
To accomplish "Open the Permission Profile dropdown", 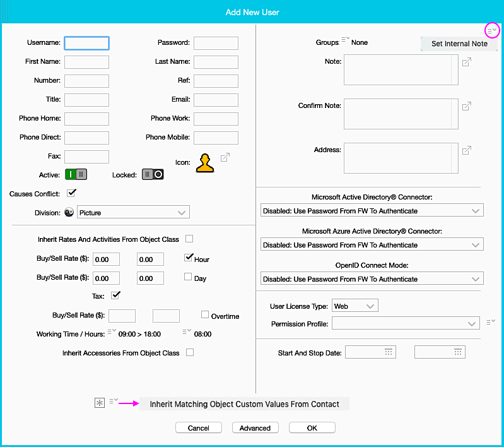I will (406, 323).
